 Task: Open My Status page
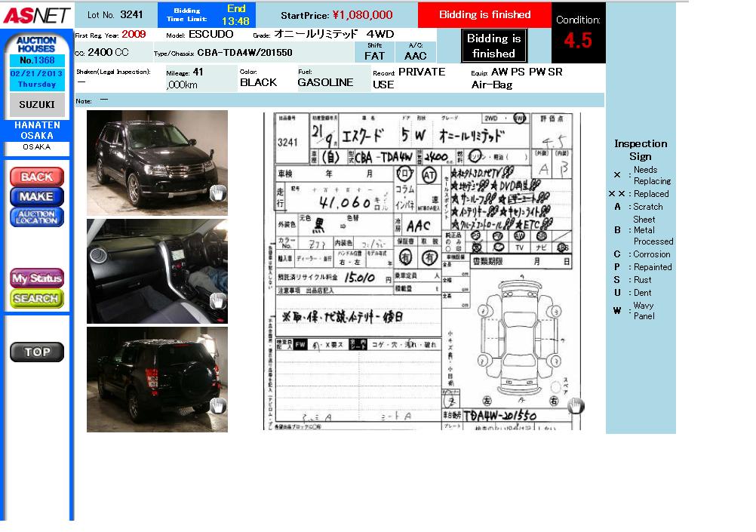36,278
